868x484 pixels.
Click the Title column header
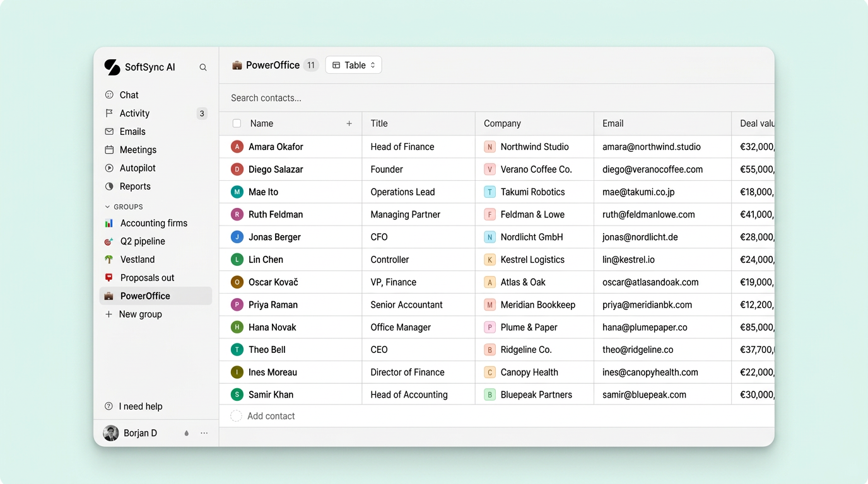coord(418,124)
